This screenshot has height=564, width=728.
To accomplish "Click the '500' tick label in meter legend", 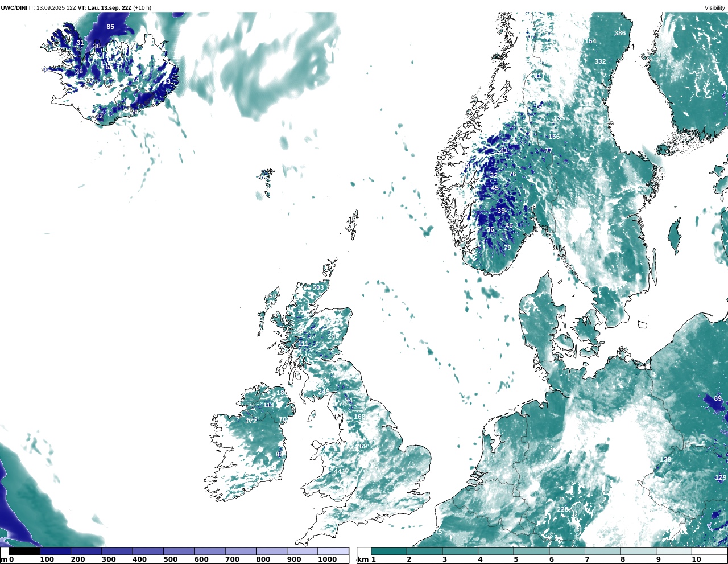I will coord(171,559).
